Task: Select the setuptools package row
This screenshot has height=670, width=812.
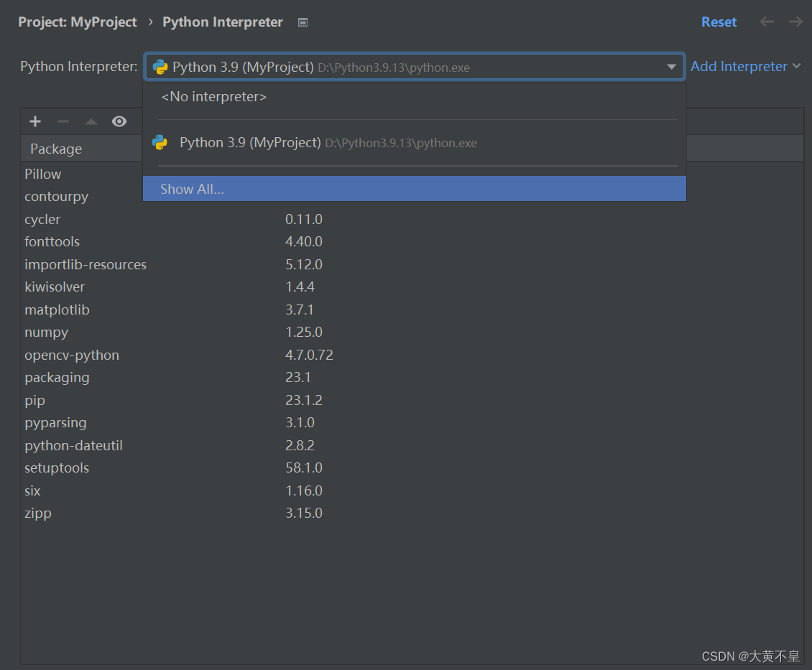Action: (x=412, y=468)
